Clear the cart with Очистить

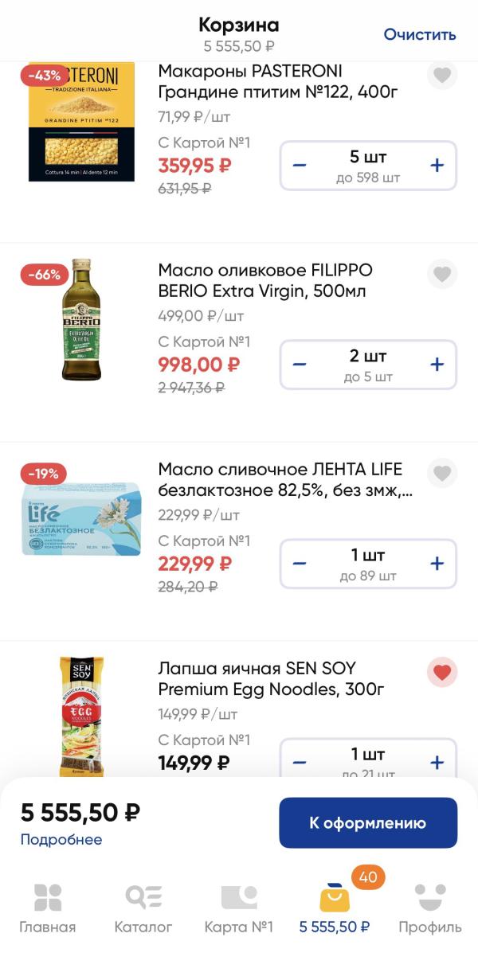point(420,34)
